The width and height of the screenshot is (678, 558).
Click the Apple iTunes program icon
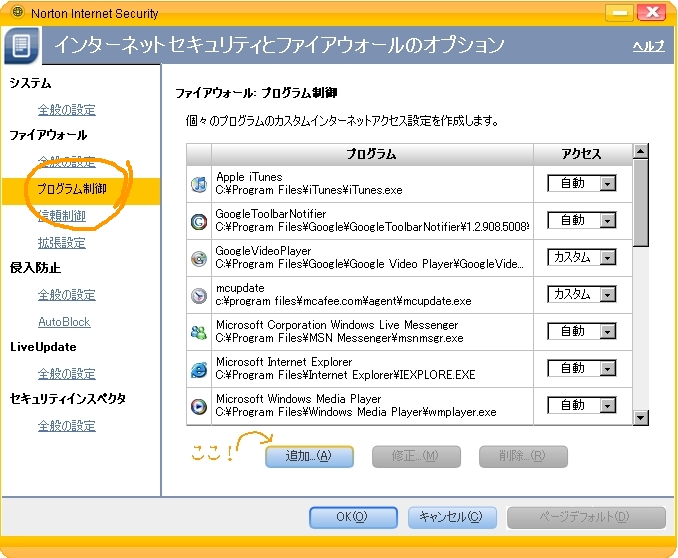pos(198,184)
